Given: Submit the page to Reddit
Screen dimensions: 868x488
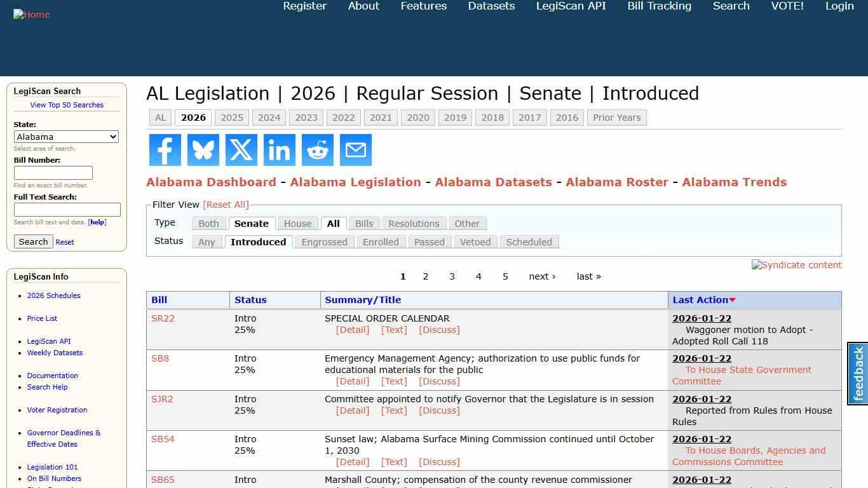Looking at the screenshot, I should pos(317,150).
